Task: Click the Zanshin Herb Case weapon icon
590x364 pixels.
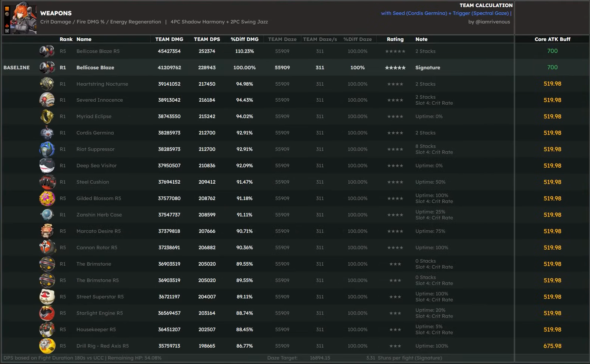Action: (x=47, y=215)
